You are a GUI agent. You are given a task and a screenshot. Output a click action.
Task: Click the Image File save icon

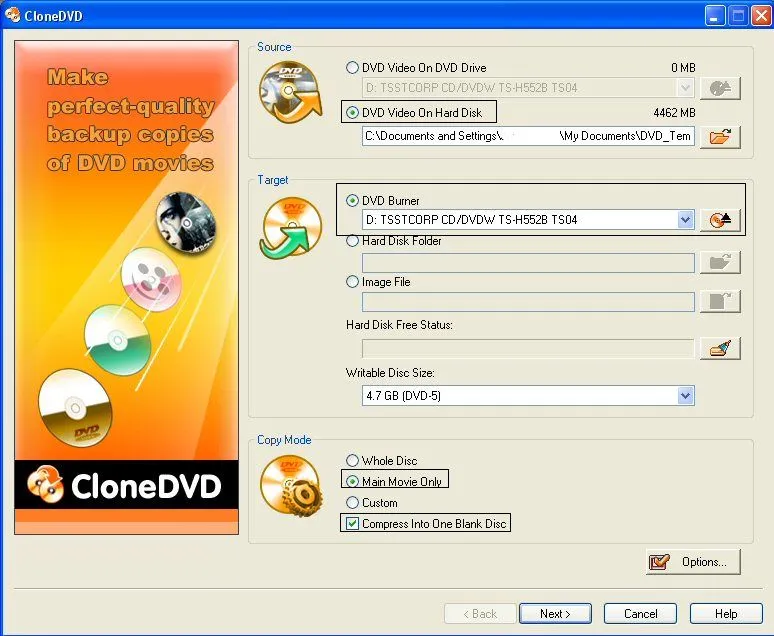(719, 302)
